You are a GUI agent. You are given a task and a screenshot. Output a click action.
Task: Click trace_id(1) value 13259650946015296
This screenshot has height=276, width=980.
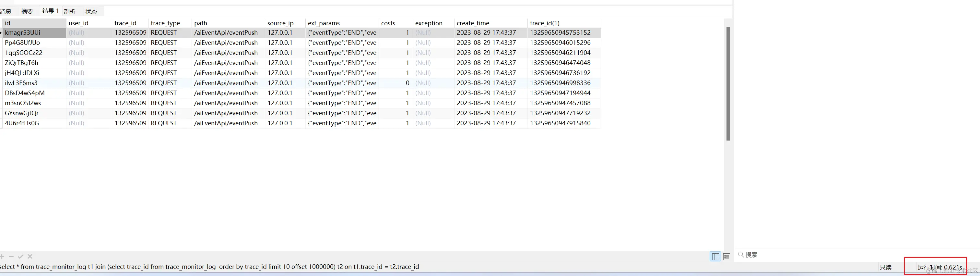click(564, 43)
